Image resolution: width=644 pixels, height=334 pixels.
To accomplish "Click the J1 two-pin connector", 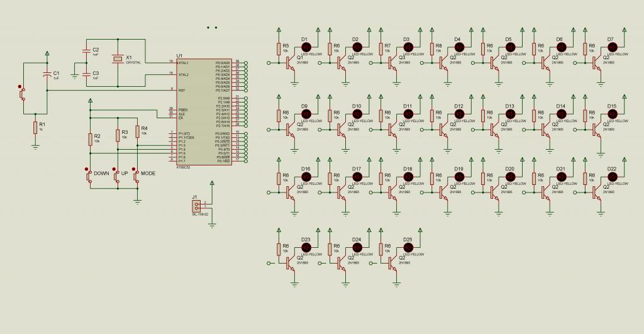I will 197,206.
